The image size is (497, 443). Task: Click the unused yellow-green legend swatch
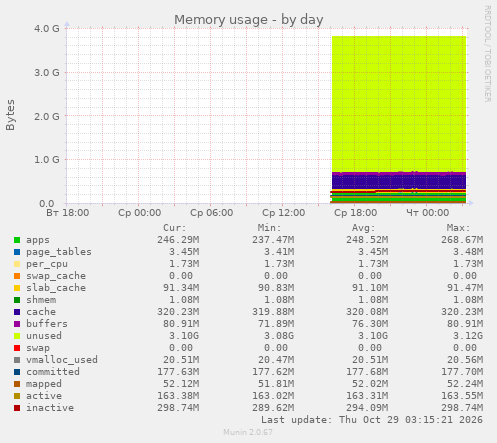click(x=17, y=336)
